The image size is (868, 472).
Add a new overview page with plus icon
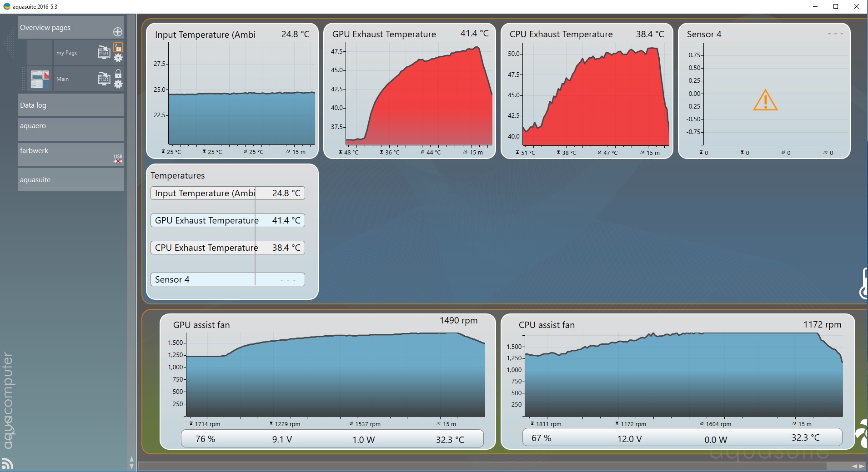click(x=118, y=32)
